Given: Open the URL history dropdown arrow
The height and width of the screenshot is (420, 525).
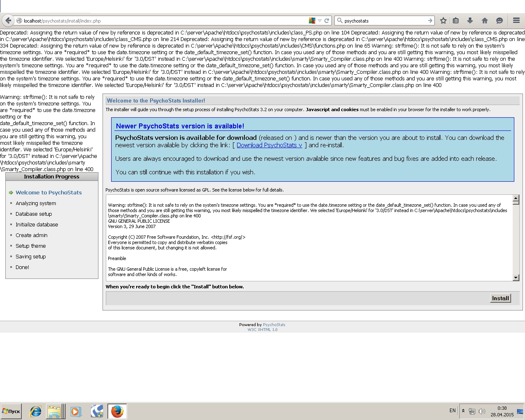Looking at the screenshot, I should (x=320, y=21).
